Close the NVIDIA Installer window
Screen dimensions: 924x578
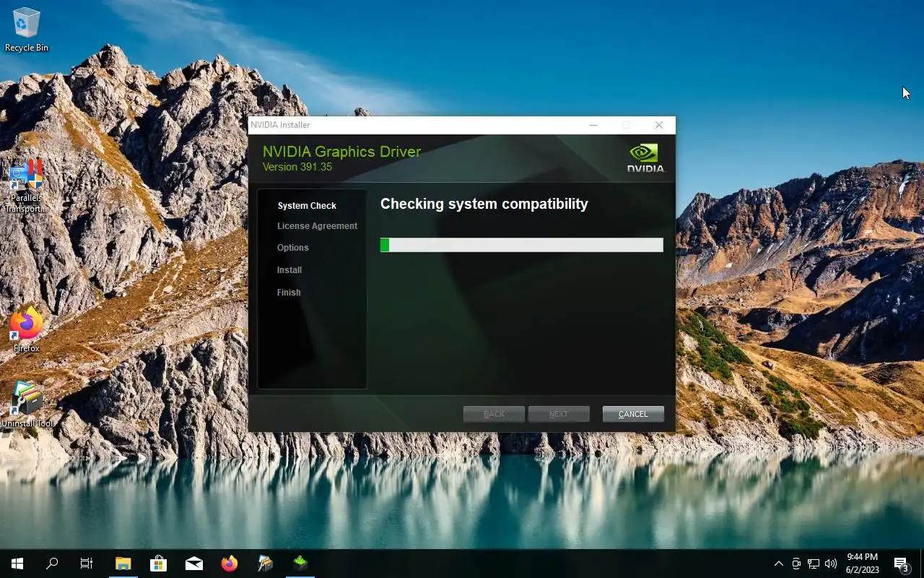click(x=659, y=125)
